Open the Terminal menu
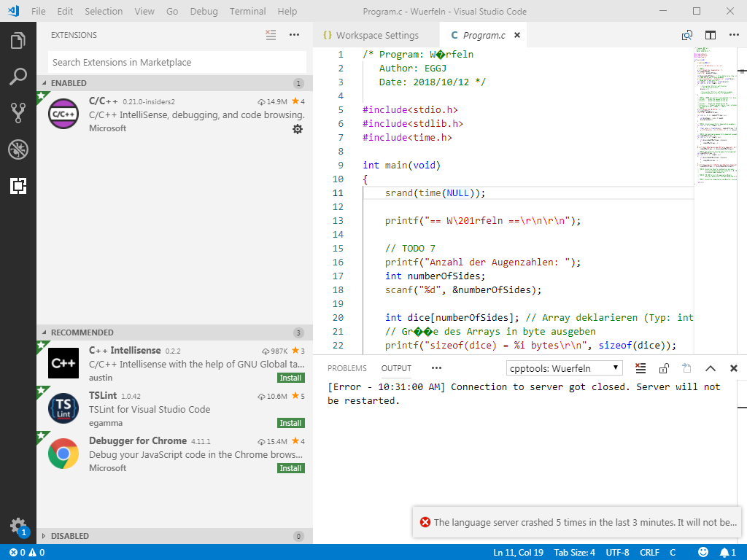This screenshot has height=560, width=747. pos(248,11)
